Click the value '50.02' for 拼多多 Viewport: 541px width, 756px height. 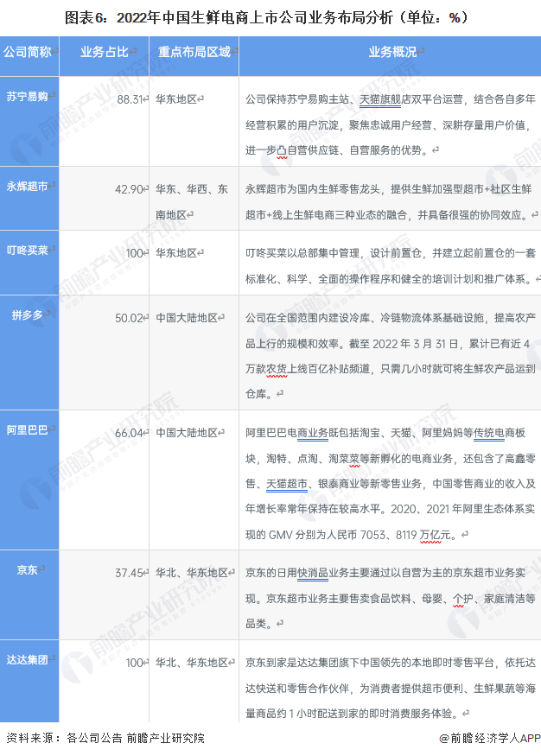pyautogui.click(x=129, y=318)
